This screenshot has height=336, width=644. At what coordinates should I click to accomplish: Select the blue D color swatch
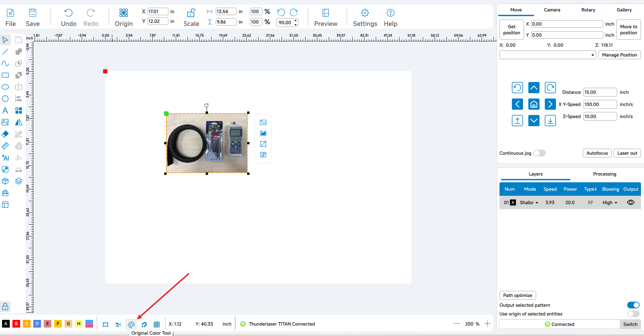tap(37, 324)
